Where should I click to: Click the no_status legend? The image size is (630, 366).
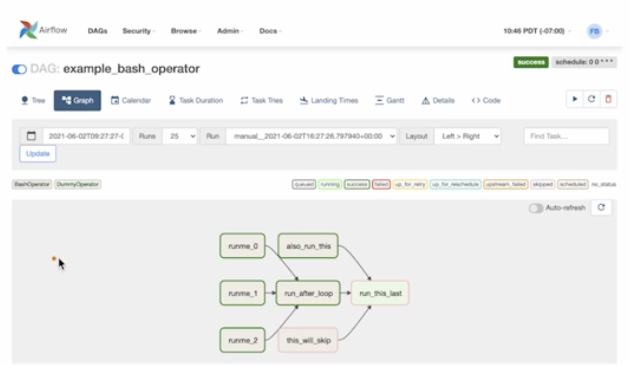pyautogui.click(x=603, y=184)
